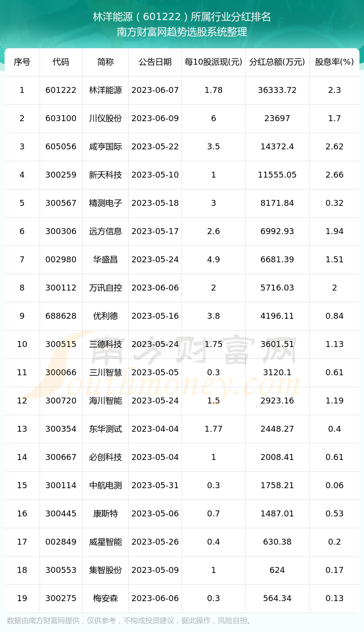Viewport: 364px width, 643px height.
Task: Select the 东华测试 dividend yield 0.4
Action: 334,429
